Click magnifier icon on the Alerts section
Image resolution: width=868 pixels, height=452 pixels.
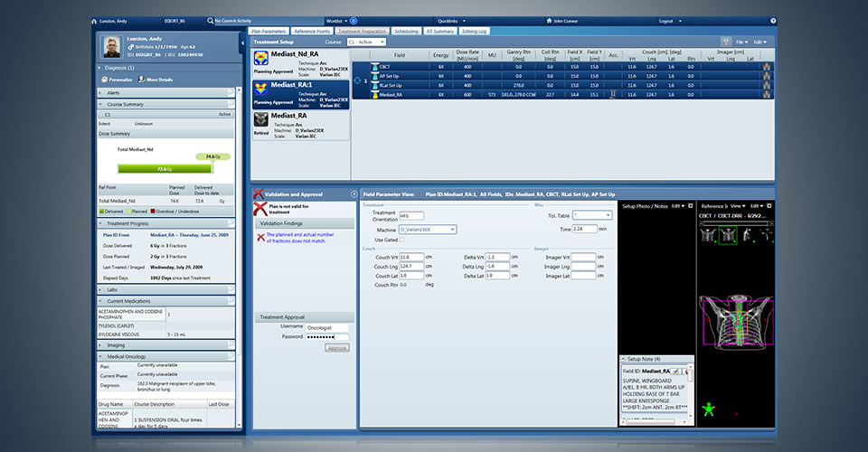231,92
